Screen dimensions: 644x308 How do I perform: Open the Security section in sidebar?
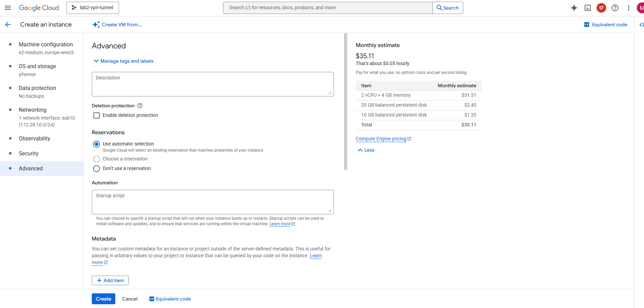tap(29, 153)
